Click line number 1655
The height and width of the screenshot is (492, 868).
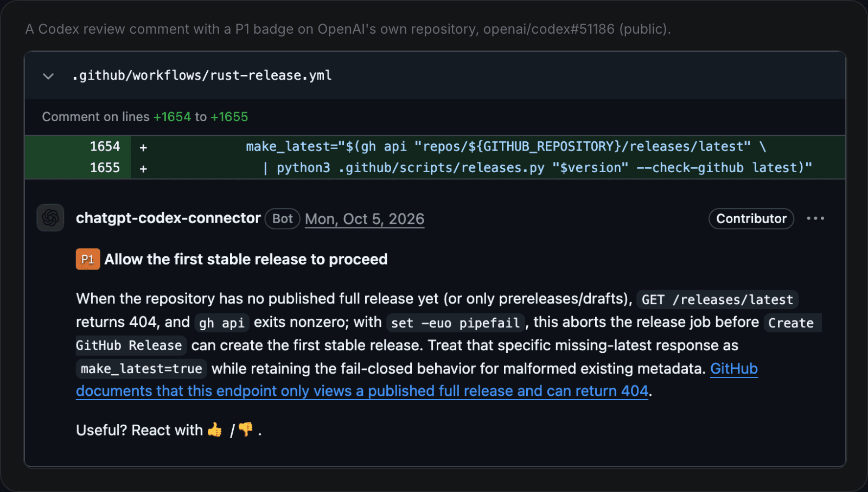[x=105, y=168]
